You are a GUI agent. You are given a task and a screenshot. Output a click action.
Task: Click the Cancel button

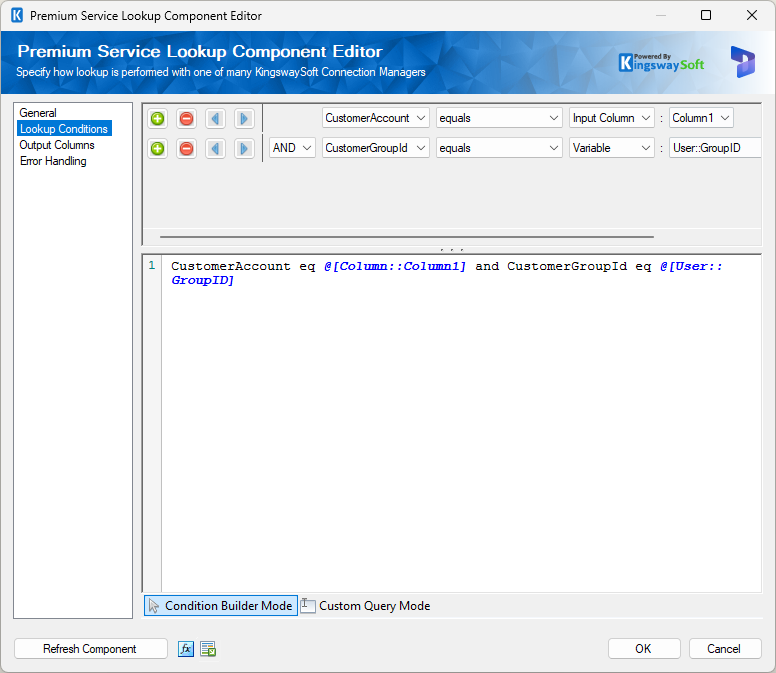point(725,649)
